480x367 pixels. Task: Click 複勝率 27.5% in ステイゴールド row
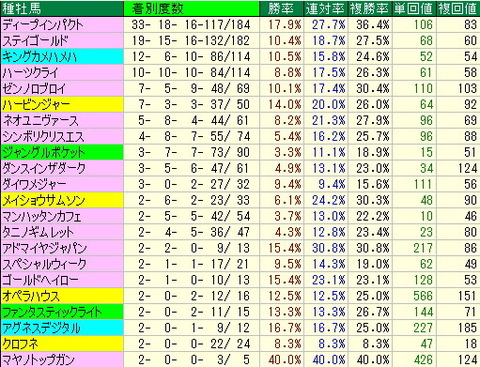pos(373,41)
